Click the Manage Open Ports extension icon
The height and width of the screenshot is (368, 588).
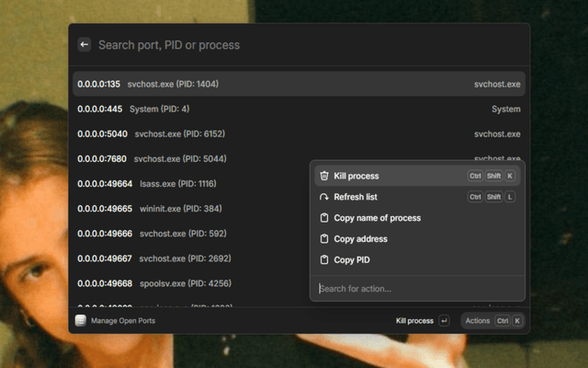[x=81, y=321]
